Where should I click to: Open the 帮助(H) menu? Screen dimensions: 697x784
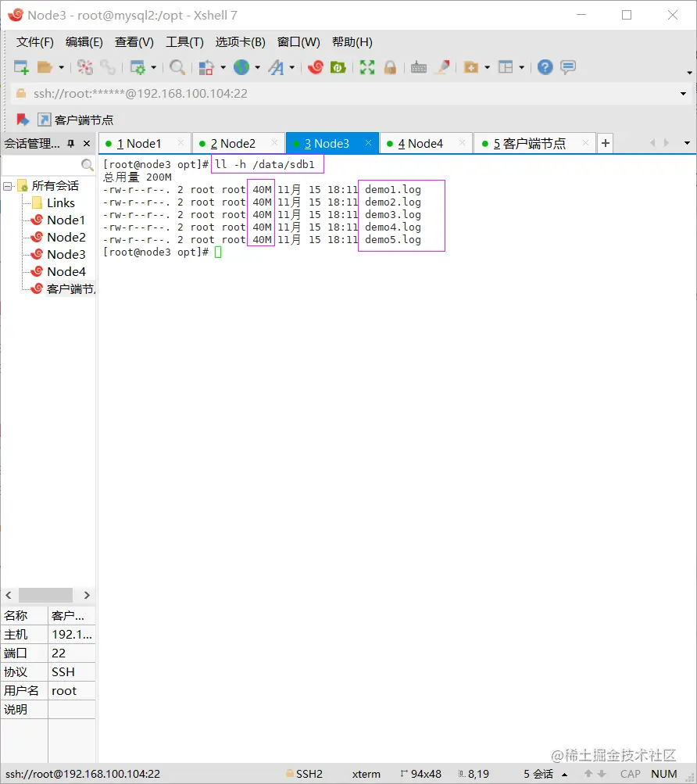click(x=352, y=42)
